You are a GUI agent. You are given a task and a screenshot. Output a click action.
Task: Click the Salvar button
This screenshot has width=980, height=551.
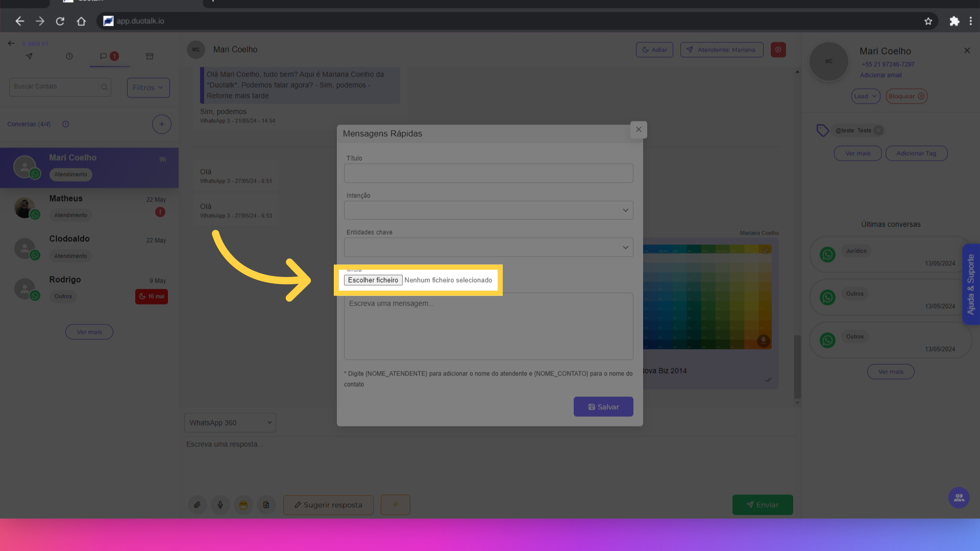tap(603, 407)
